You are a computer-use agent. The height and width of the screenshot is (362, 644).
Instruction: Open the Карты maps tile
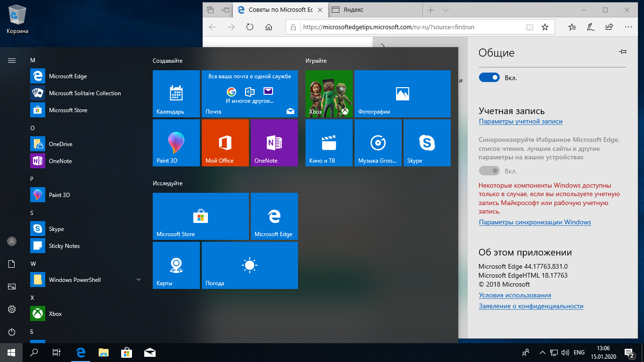coord(176,265)
